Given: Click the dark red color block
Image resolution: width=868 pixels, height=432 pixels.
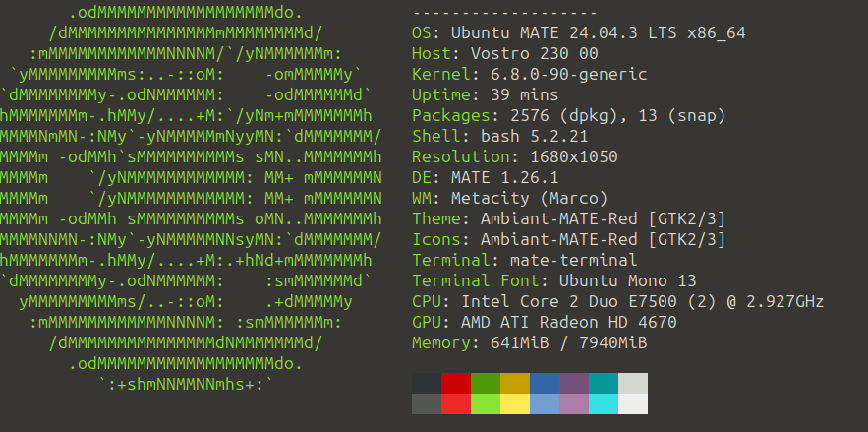Looking at the screenshot, I should click(456, 383).
